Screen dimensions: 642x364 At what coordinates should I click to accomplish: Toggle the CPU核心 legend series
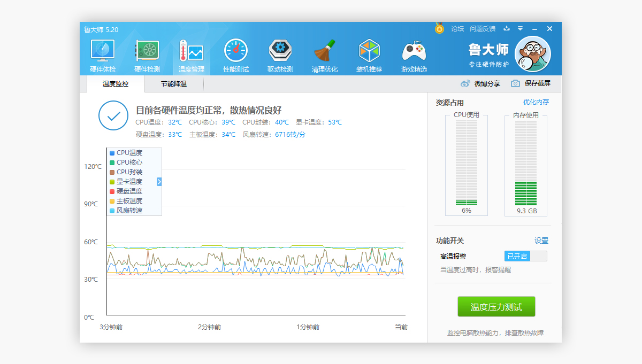[126, 162]
